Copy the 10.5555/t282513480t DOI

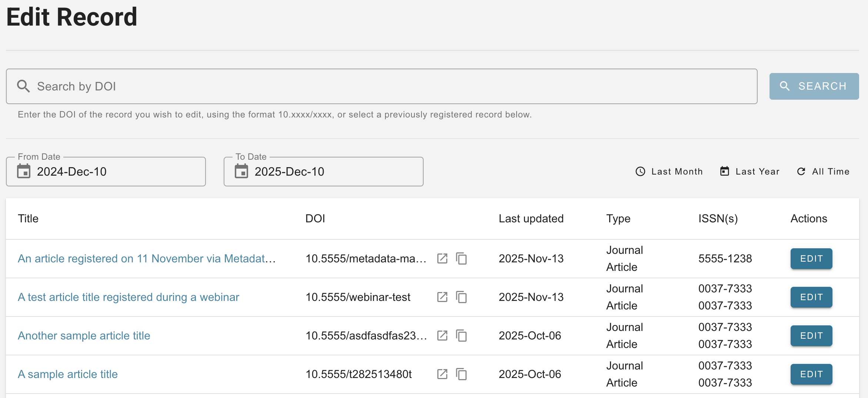[x=461, y=374]
